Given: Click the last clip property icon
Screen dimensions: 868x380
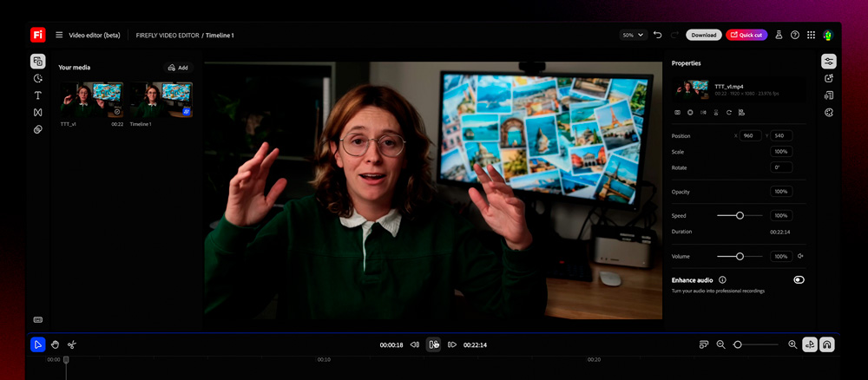Looking at the screenshot, I should click(x=742, y=112).
